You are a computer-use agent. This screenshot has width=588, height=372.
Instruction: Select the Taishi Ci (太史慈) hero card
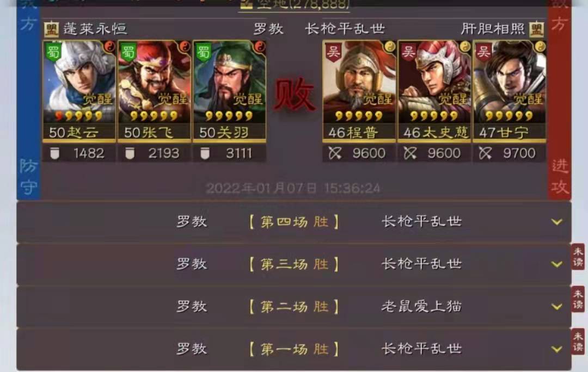click(434, 91)
